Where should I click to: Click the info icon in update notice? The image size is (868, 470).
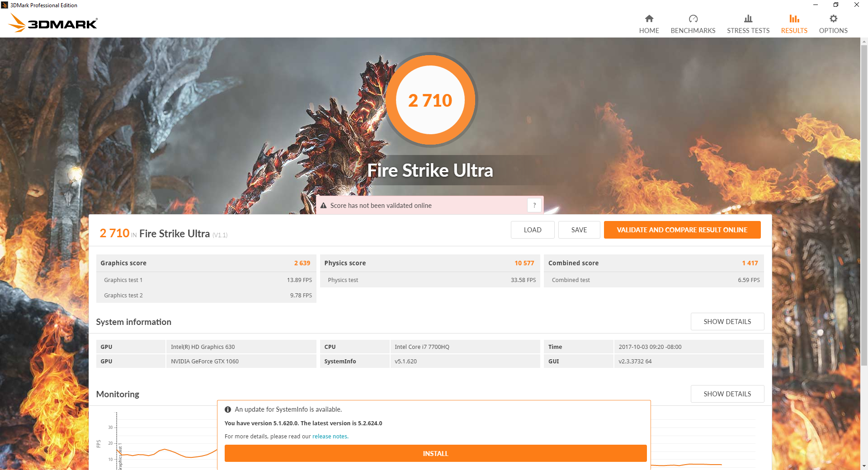(228, 409)
